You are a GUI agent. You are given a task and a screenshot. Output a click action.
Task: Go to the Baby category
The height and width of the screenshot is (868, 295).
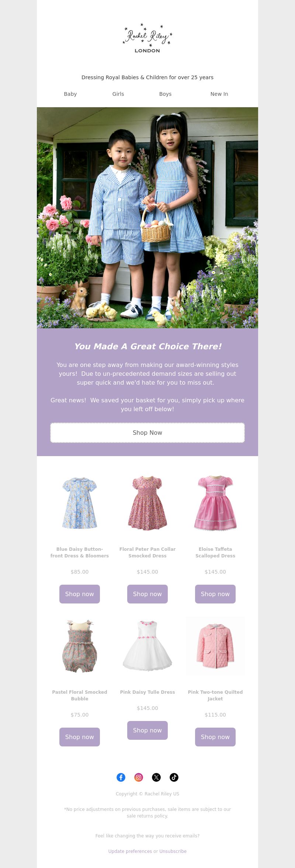coord(70,94)
